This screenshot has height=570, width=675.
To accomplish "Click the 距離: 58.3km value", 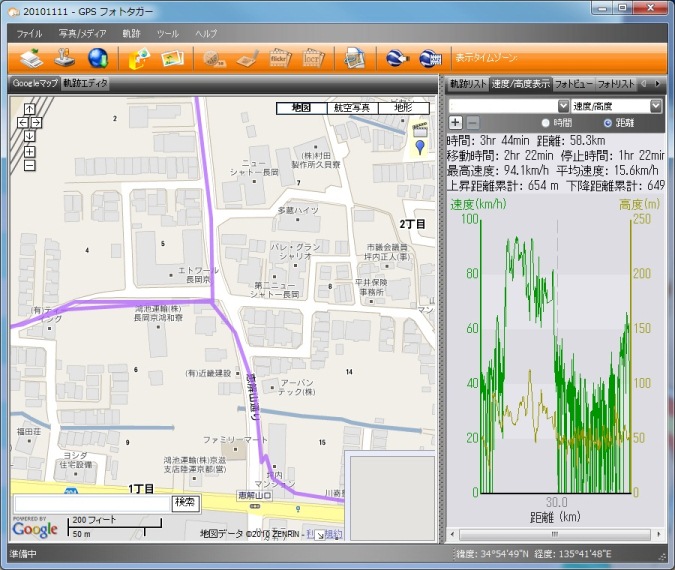I will [x=571, y=140].
